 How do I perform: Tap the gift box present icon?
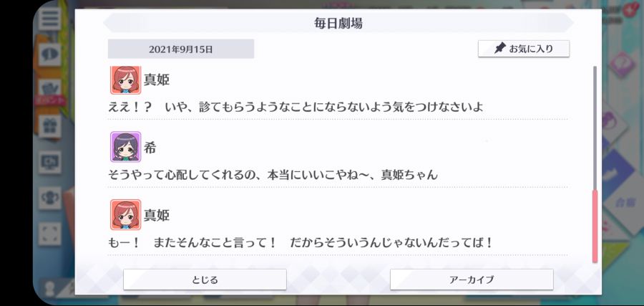point(49,126)
